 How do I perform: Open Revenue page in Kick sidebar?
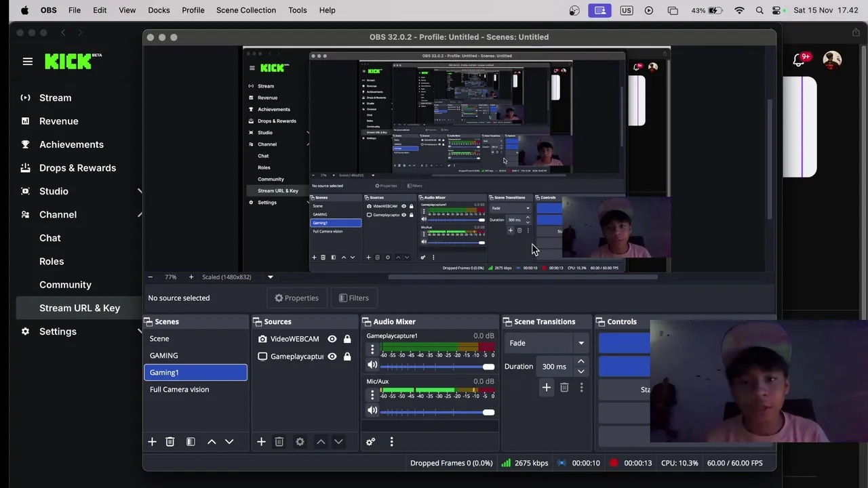[x=58, y=121]
